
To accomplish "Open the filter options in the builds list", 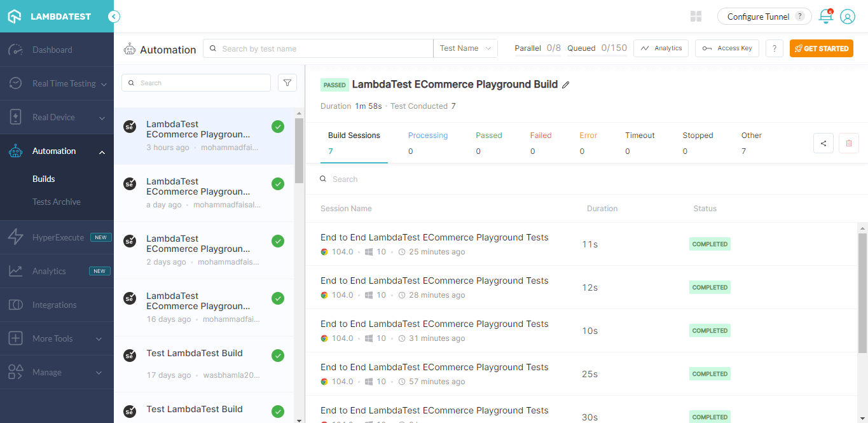I will coord(287,82).
